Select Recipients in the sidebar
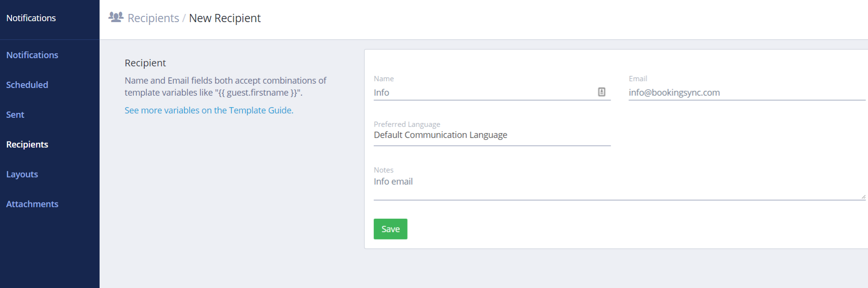The width and height of the screenshot is (868, 288). [27, 145]
